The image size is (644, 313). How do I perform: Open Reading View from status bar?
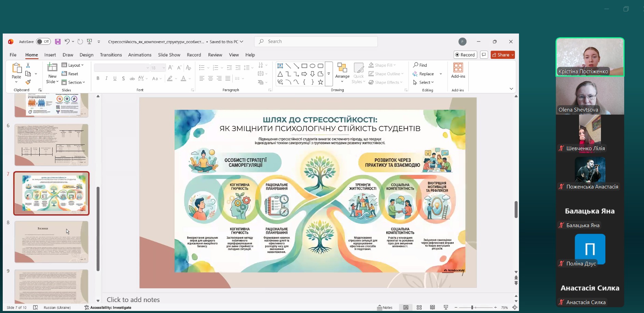433,308
